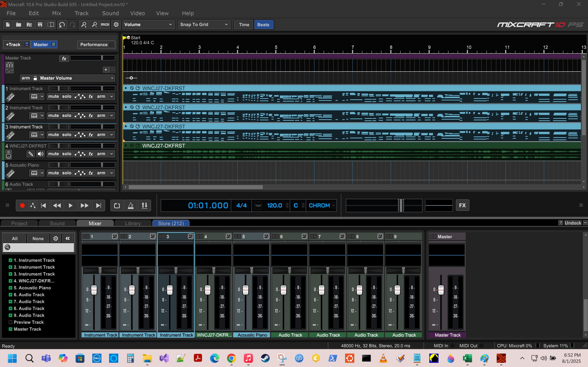Viewport: 588px width, 367px height.
Task: Open the Snap To Grid dropdown
Action: pos(204,24)
